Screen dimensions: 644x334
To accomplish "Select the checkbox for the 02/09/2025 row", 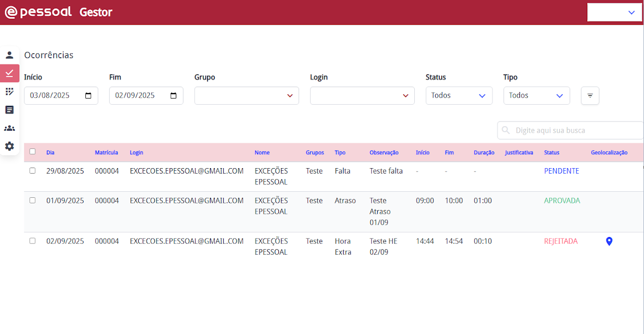I will click(x=33, y=241).
